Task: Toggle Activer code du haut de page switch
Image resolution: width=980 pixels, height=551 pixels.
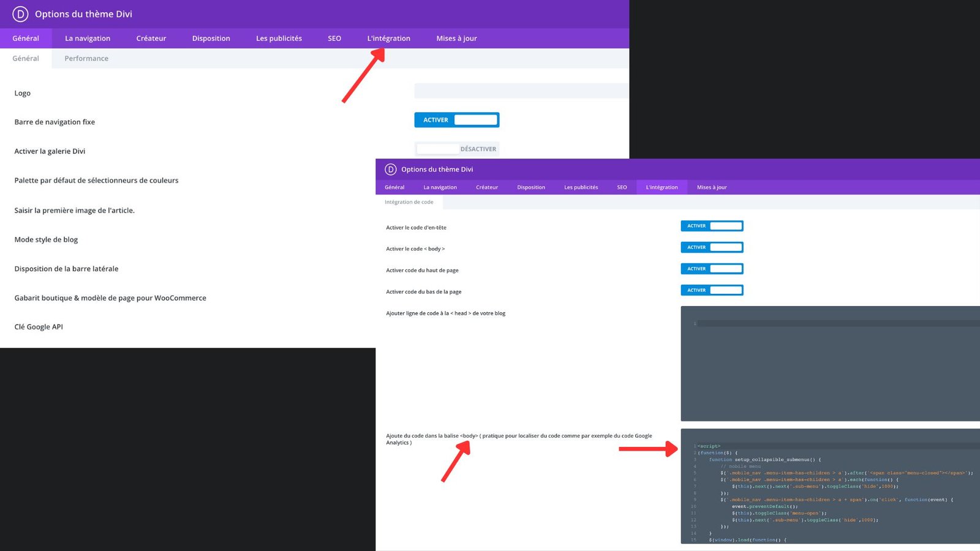Action: tap(712, 269)
